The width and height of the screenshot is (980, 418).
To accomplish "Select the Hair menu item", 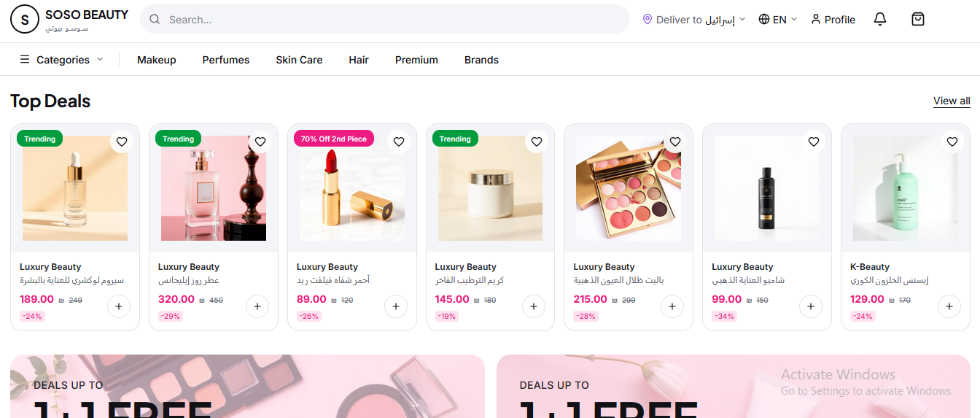I will click(359, 60).
